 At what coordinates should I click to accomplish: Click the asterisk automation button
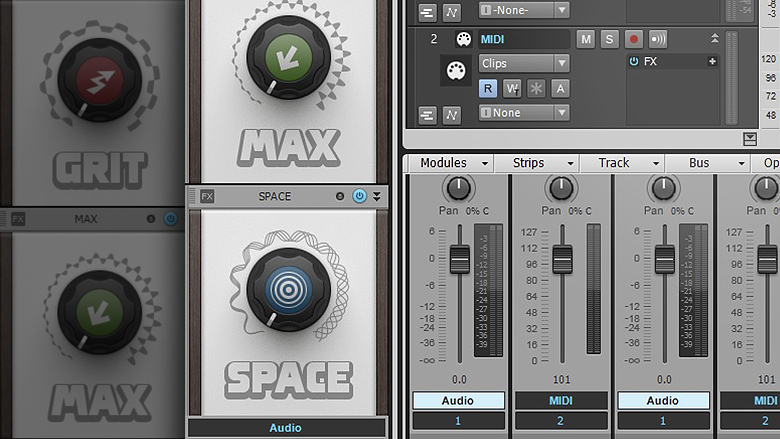pos(536,88)
